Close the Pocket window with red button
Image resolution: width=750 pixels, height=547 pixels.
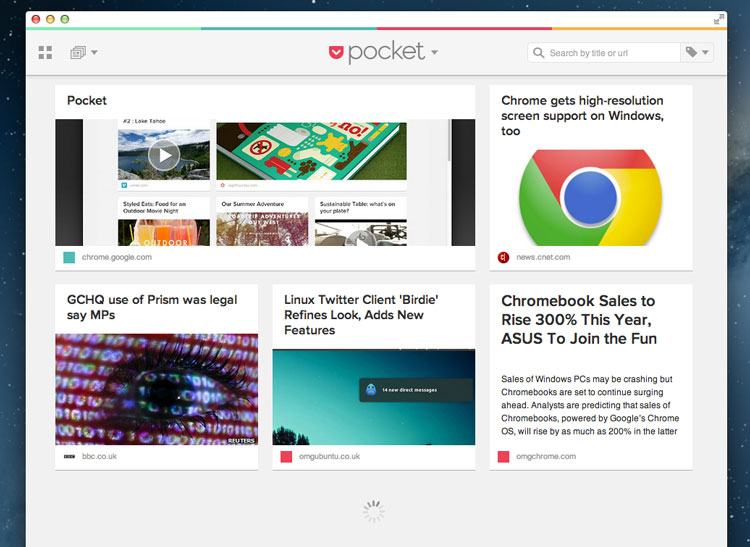point(36,19)
